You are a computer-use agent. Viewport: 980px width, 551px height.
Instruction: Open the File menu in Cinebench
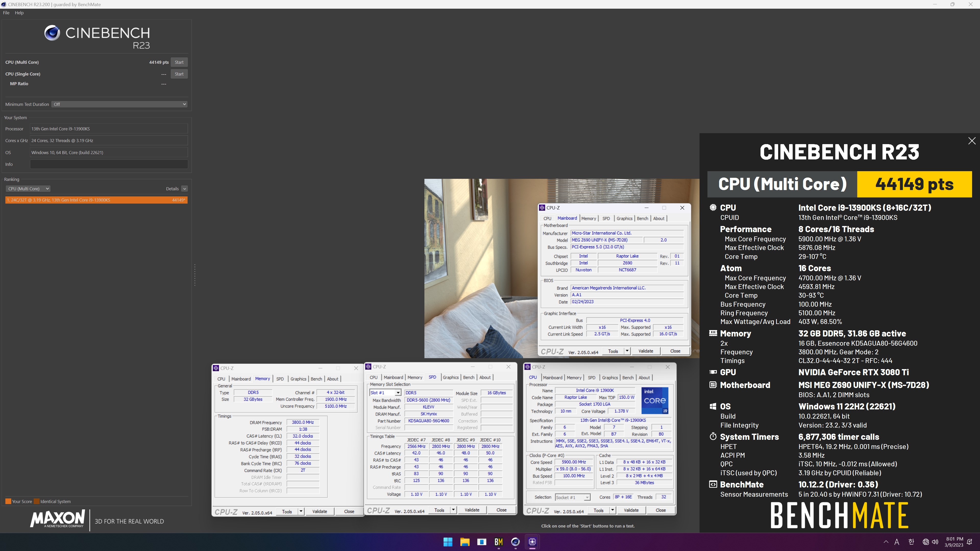6,13
